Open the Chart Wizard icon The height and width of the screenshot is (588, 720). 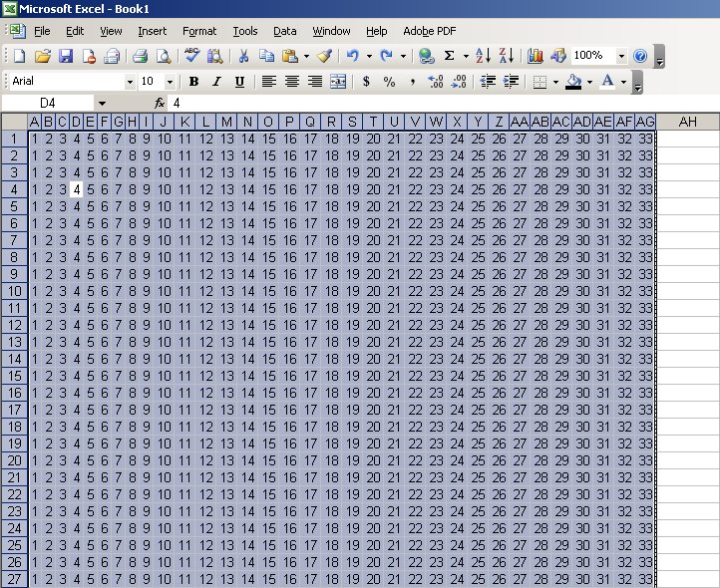pyautogui.click(x=535, y=56)
